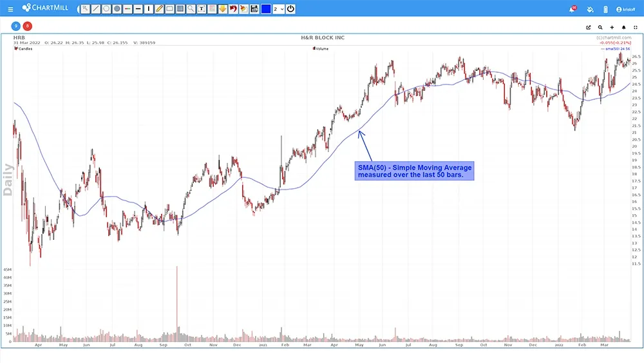Open notifications bell with red badge
The width and height of the screenshot is (644, 363).
coord(572,9)
